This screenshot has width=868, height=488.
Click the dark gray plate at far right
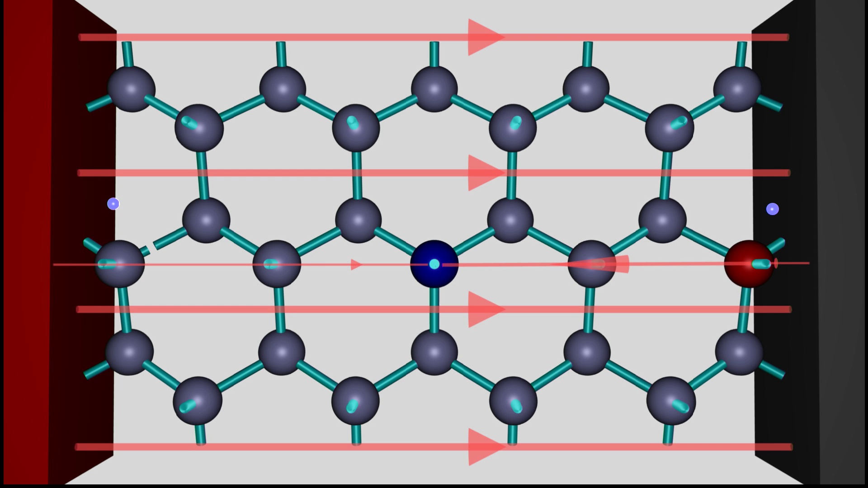(842, 244)
